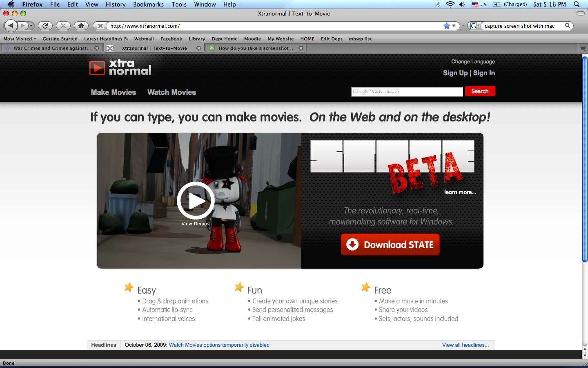Image resolution: width=588 pixels, height=368 pixels.
Task: Click the volume speaker icon in menu bar
Action: [x=462, y=4]
